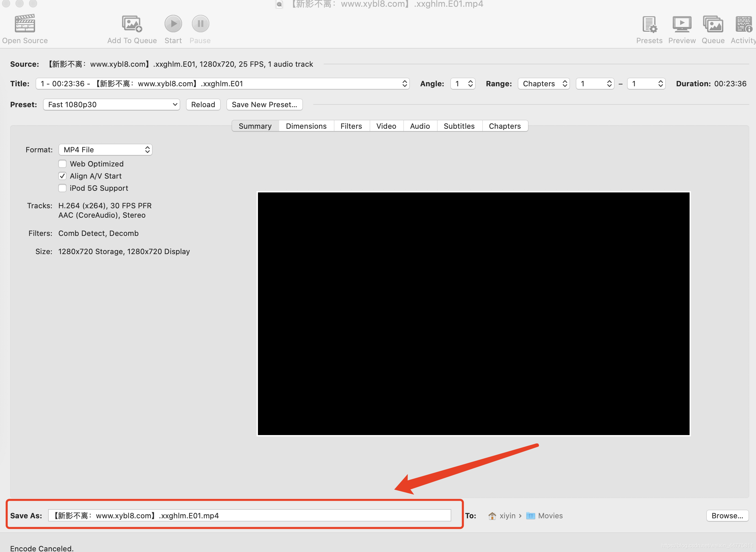Click the Browse destination button
Viewport: 756px width, 552px height.
point(727,516)
